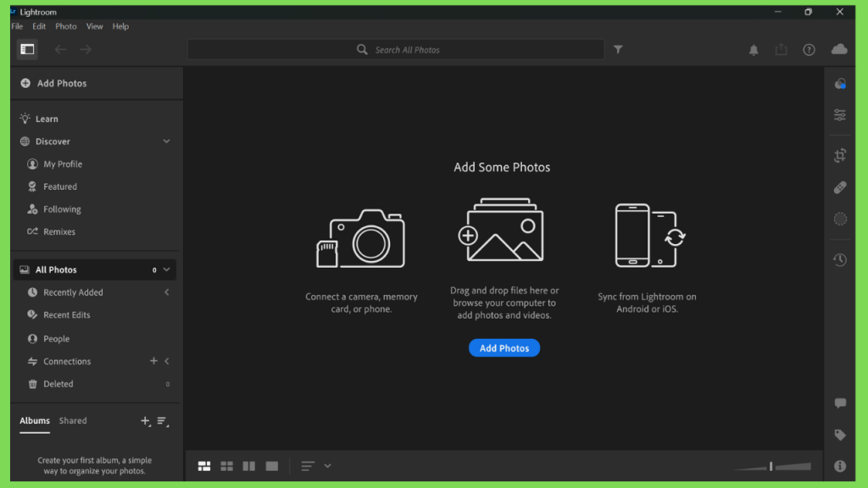Expand the sort order dropdown chevron
The image size is (868, 488).
click(328, 467)
